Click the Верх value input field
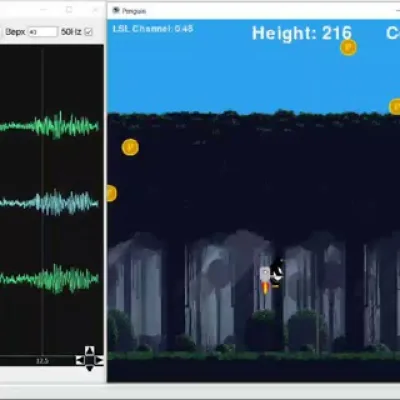 point(43,32)
